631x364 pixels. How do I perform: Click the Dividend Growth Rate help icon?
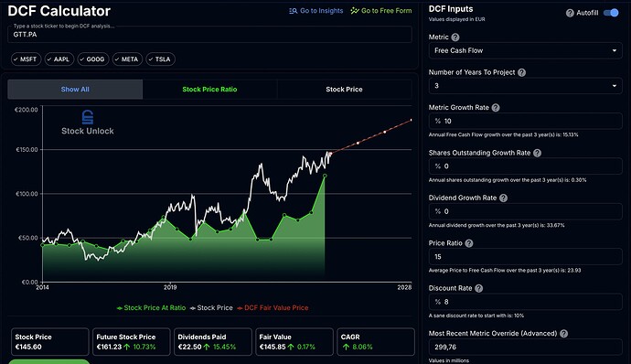(x=504, y=198)
